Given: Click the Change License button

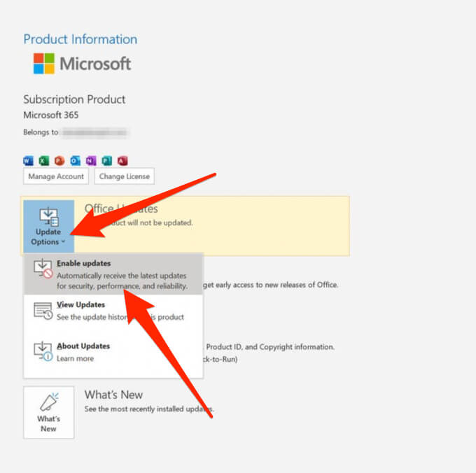Looking at the screenshot, I should [125, 176].
